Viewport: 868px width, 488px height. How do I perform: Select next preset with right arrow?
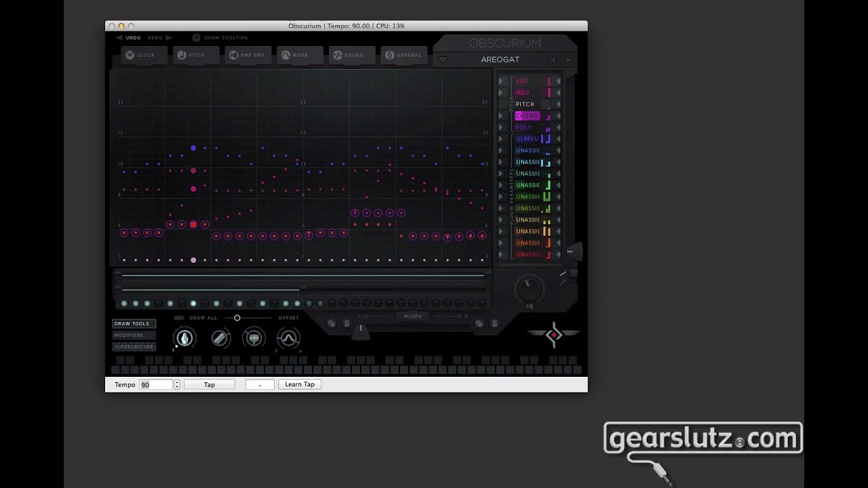click(x=568, y=60)
